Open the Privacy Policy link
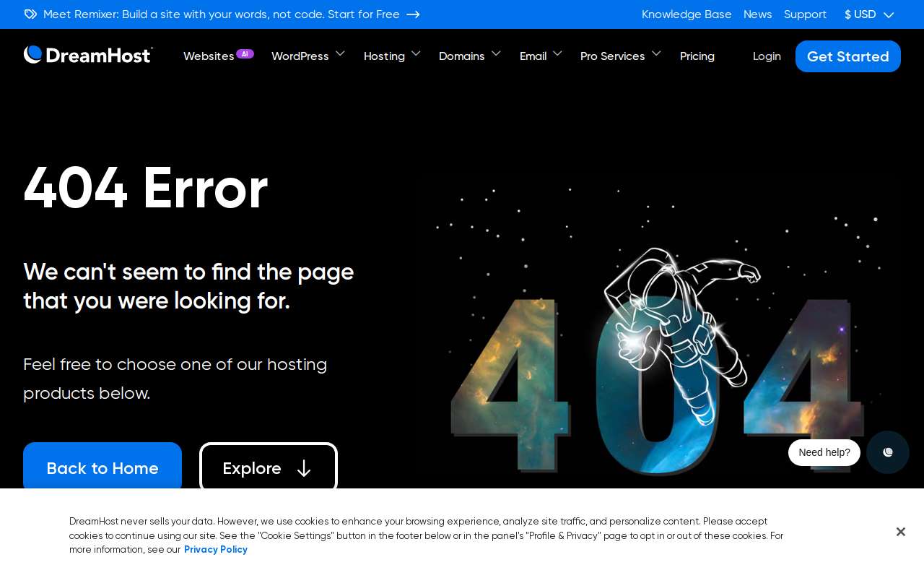 pyautogui.click(x=216, y=550)
